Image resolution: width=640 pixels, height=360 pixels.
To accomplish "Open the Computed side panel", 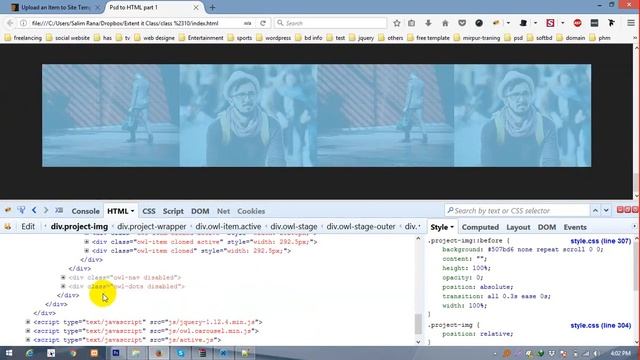I will (x=480, y=227).
